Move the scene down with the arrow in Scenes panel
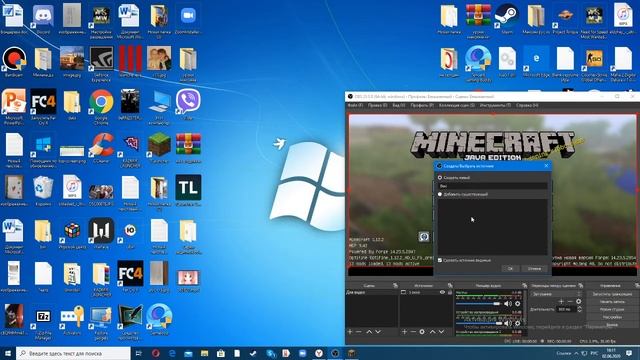The image size is (640, 360). [378, 332]
